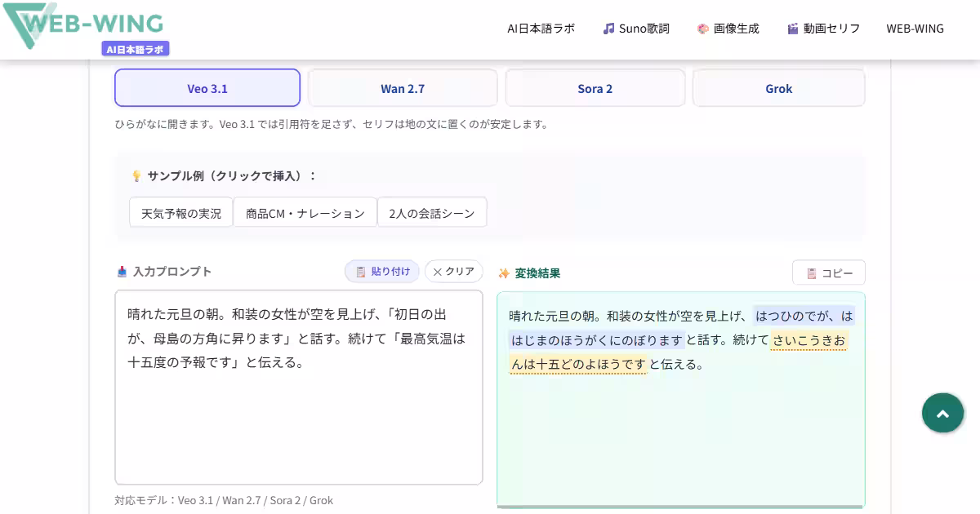The width and height of the screenshot is (980, 514).
Task: Click the highlighted さいこうきおん phrase
Action: (x=809, y=340)
